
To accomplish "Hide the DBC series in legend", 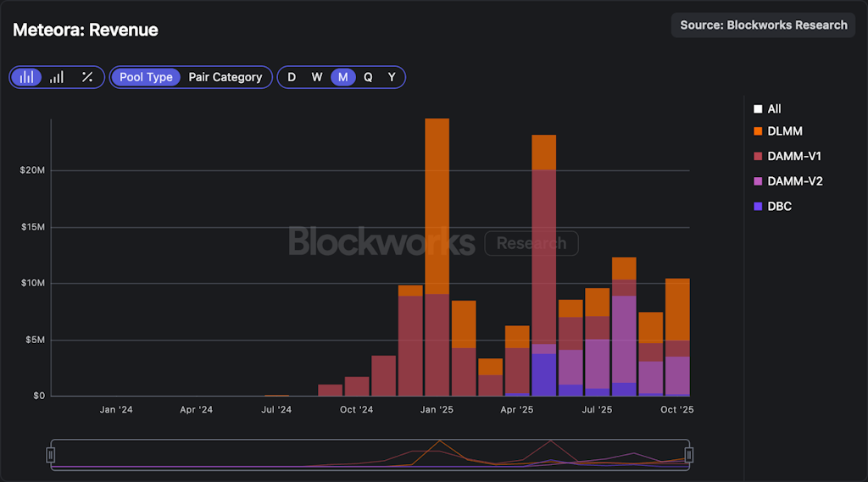I will click(778, 206).
